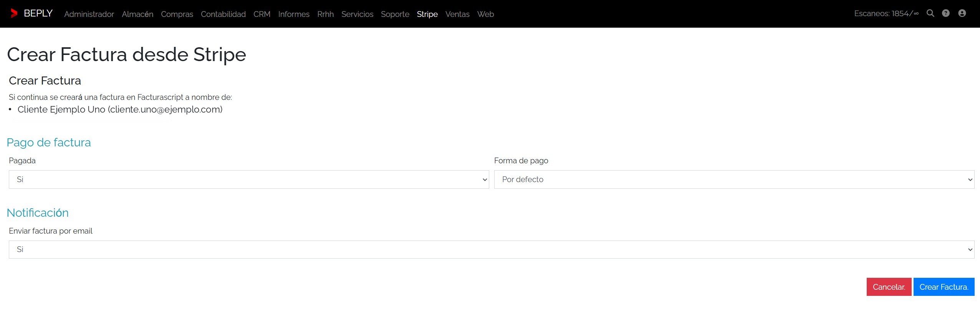Viewport: 980px width, 312px height.
Task: Click the Pago de factura heading
Action: pos(49,143)
